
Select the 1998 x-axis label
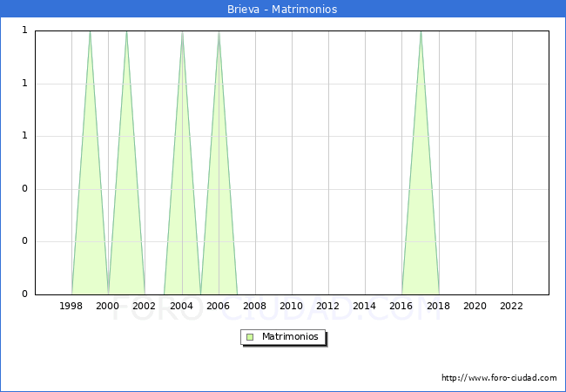[71, 306]
